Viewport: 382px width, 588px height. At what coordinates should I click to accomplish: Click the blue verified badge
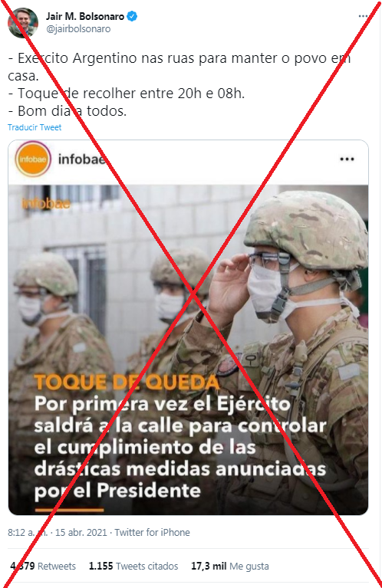tap(132, 17)
